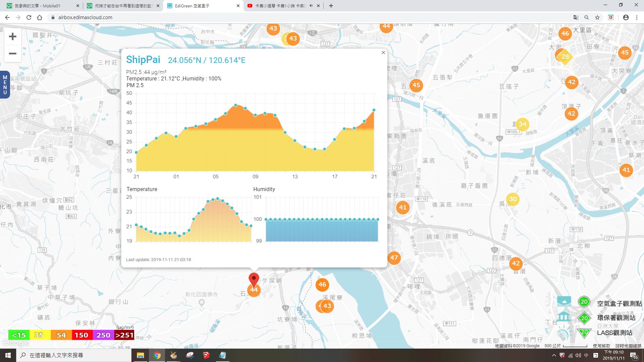Open McAfee extension icon
The image size is (644, 362).
611,17
